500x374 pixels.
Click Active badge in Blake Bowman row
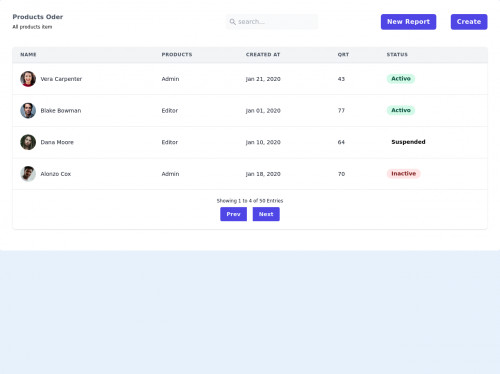401,110
